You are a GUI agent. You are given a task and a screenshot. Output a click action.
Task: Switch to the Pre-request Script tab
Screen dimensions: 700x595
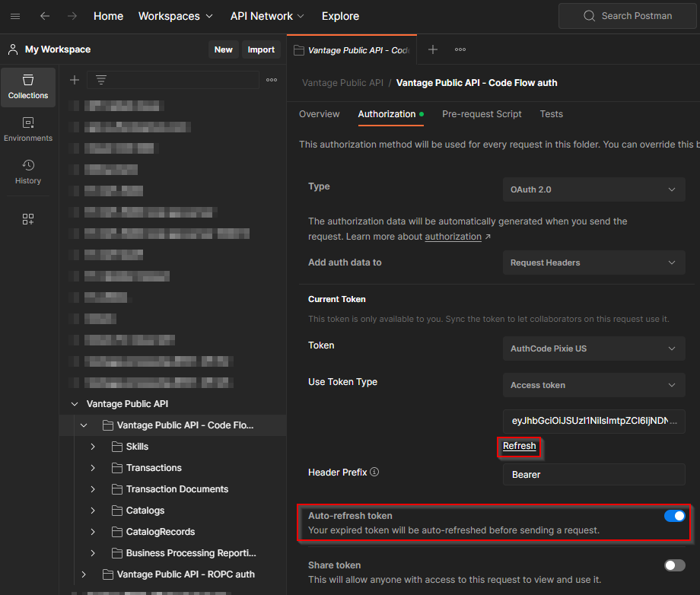(x=482, y=114)
